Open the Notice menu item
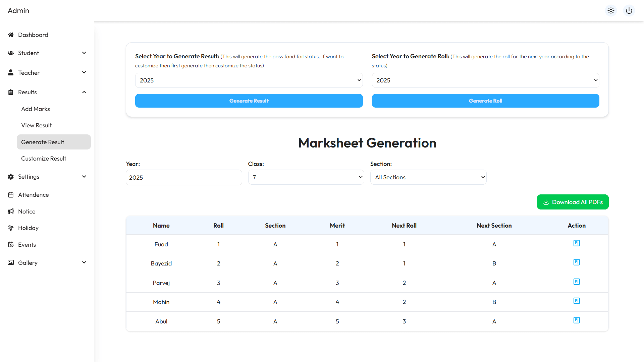 click(27, 212)
